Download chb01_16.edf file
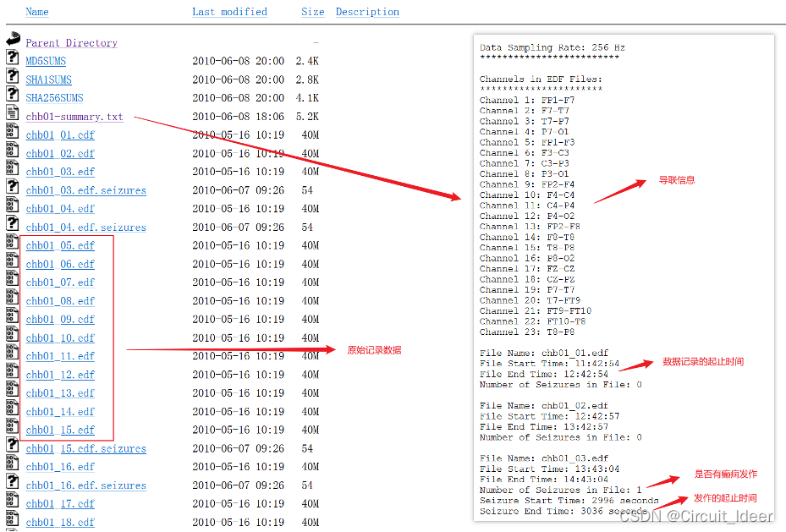786x532 pixels. click(x=60, y=467)
